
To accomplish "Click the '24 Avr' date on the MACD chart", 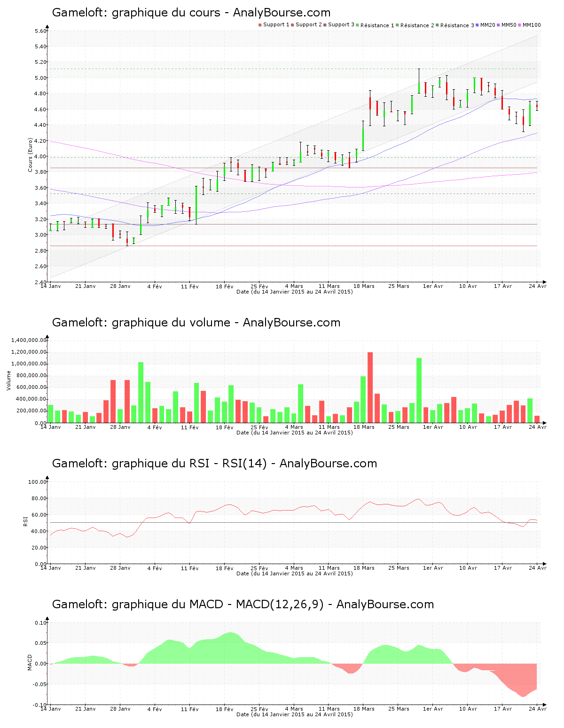I will [x=538, y=709].
